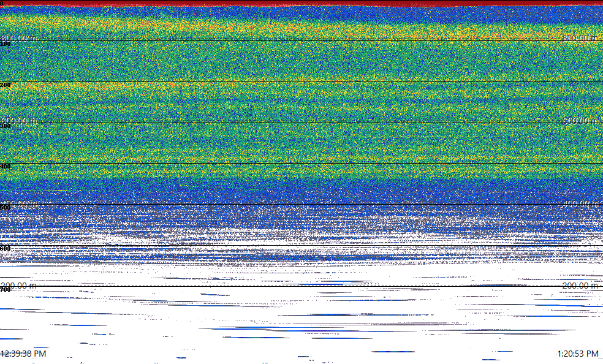Select the bold 700 range line label
603x364 pixels.
[x=6, y=290]
